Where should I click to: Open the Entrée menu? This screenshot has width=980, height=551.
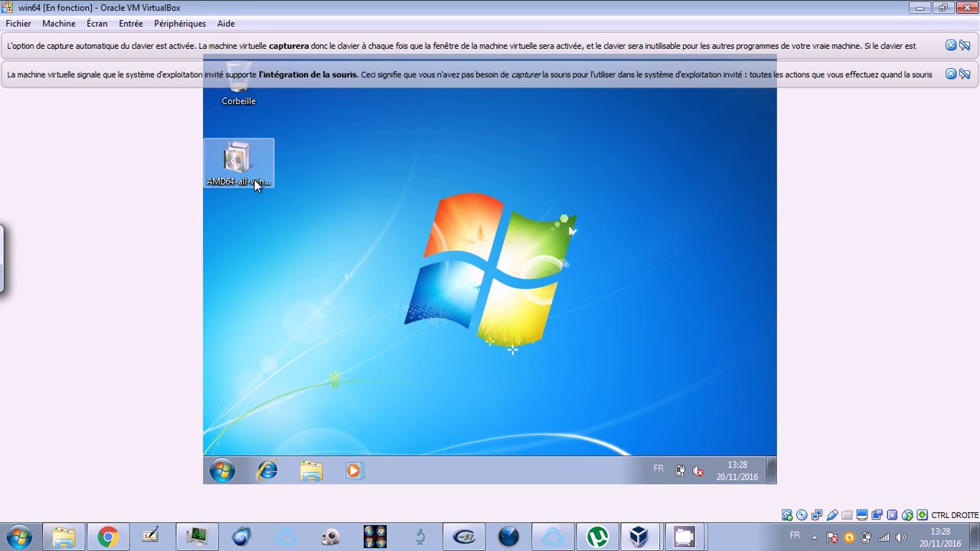131,24
